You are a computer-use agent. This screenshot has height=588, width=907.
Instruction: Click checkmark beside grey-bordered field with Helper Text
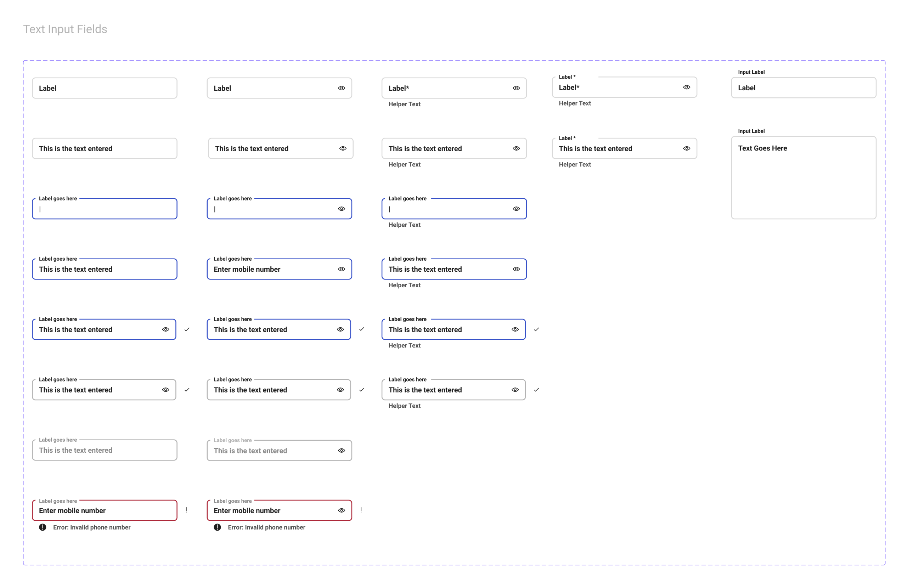tap(536, 390)
